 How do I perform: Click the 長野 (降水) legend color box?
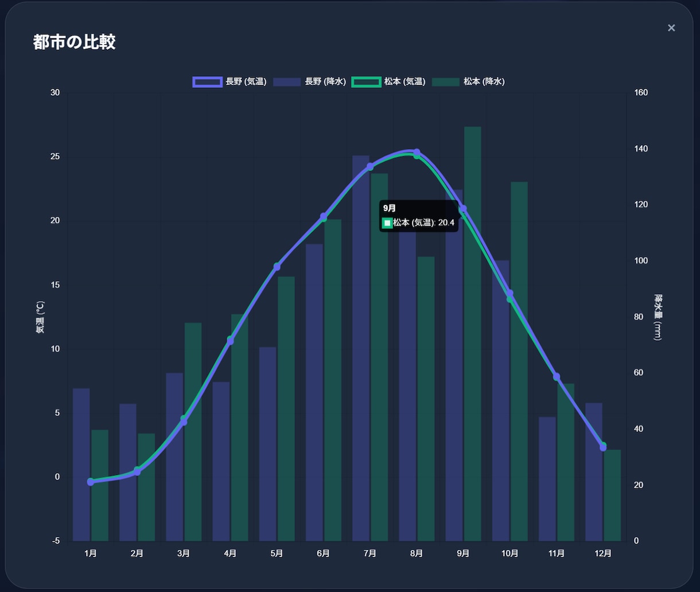[287, 81]
